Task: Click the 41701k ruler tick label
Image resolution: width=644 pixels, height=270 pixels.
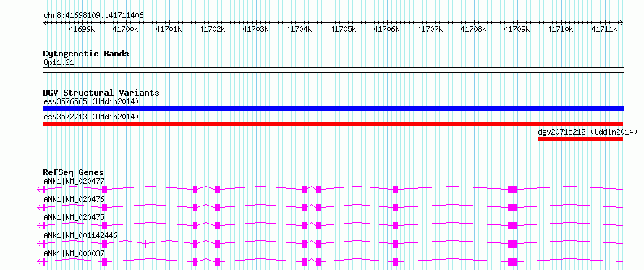Action: (169, 29)
